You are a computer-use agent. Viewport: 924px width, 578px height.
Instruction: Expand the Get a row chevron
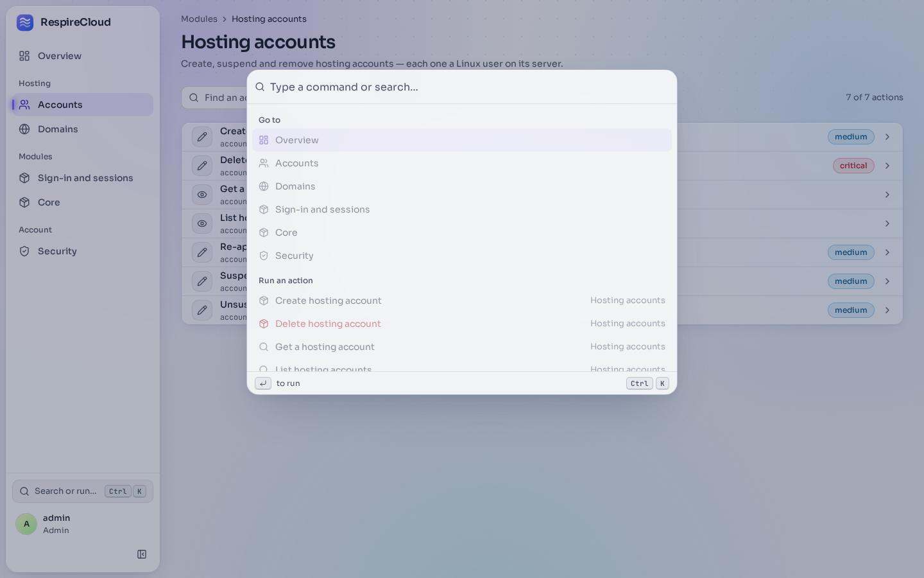[887, 195]
